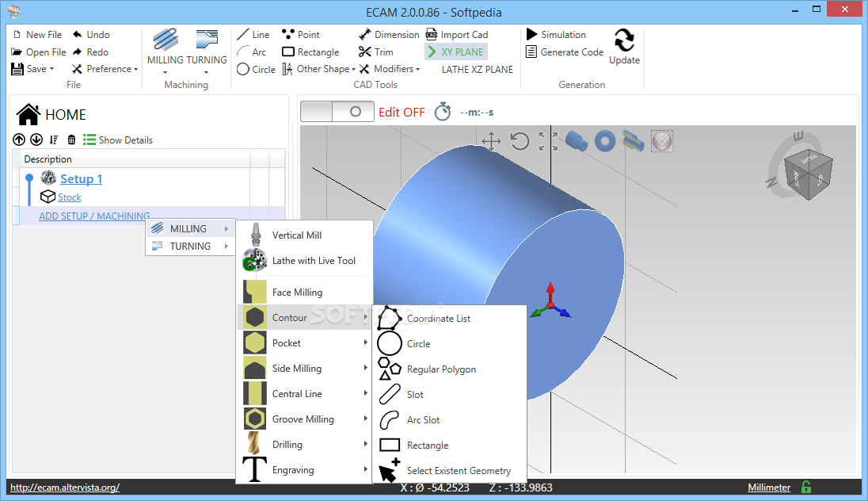This screenshot has width=868, height=501.
Task: Click the stopwatch timer icon
Action: tap(442, 112)
